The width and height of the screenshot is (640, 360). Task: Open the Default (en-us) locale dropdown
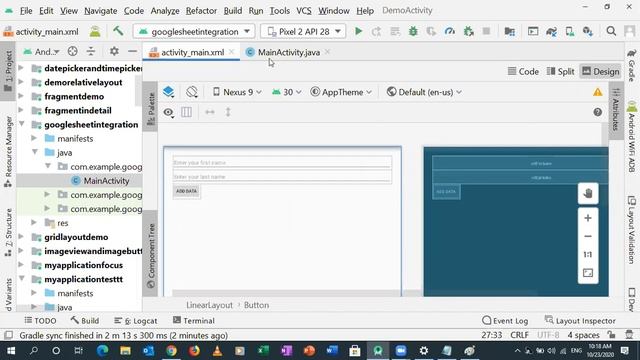[x=424, y=92]
